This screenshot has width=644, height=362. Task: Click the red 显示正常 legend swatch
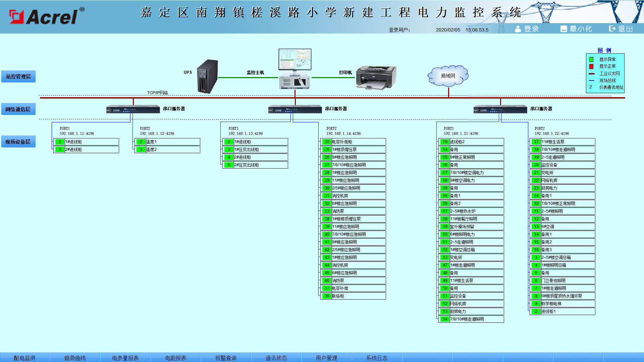[x=591, y=66]
